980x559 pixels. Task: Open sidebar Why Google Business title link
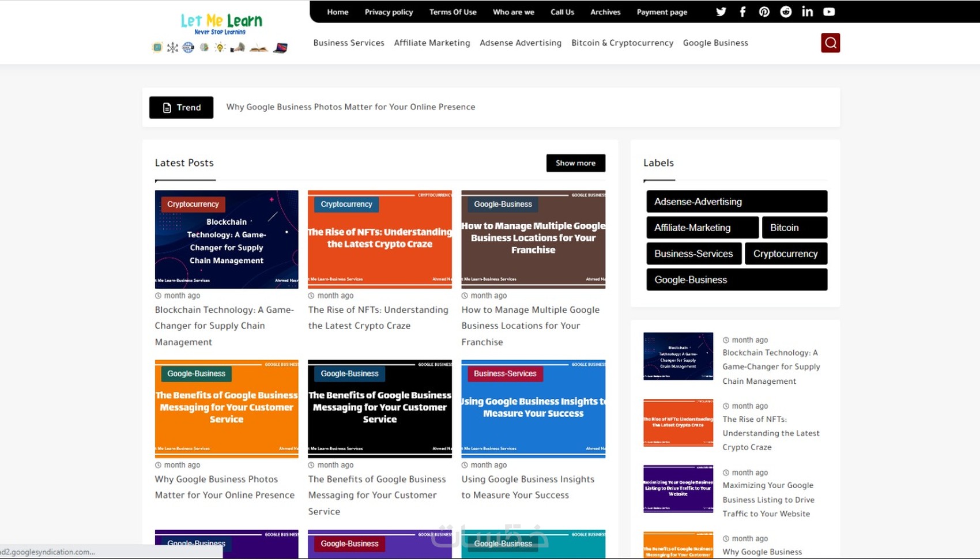(x=762, y=552)
